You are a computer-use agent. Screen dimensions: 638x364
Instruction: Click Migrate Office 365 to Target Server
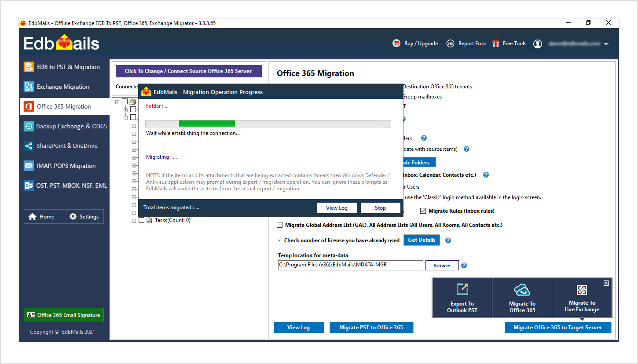point(558,328)
